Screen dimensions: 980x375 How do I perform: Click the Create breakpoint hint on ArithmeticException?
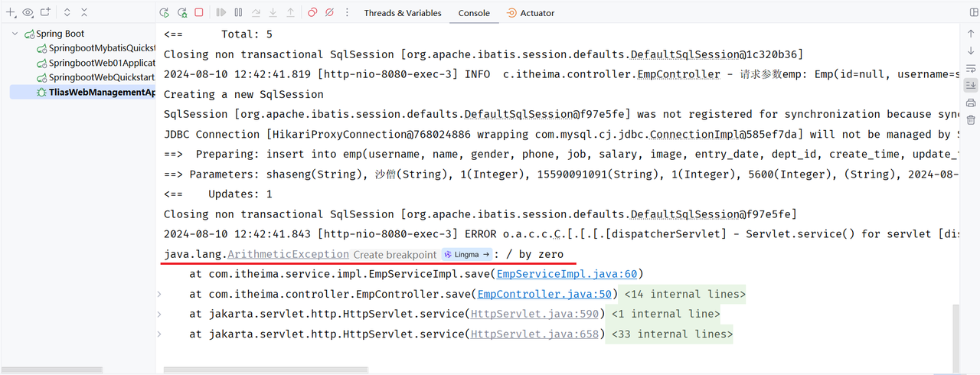click(394, 254)
